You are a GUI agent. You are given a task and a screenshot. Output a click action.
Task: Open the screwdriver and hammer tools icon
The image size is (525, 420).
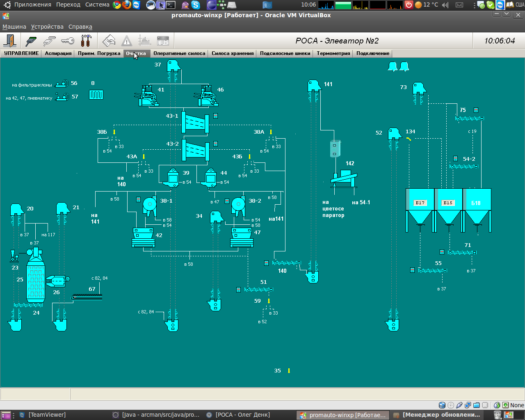click(86, 41)
